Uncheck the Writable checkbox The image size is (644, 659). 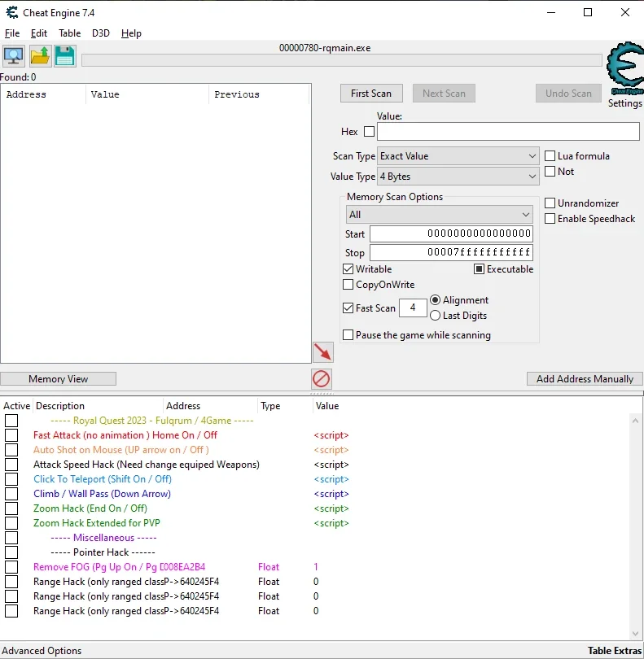[348, 269]
